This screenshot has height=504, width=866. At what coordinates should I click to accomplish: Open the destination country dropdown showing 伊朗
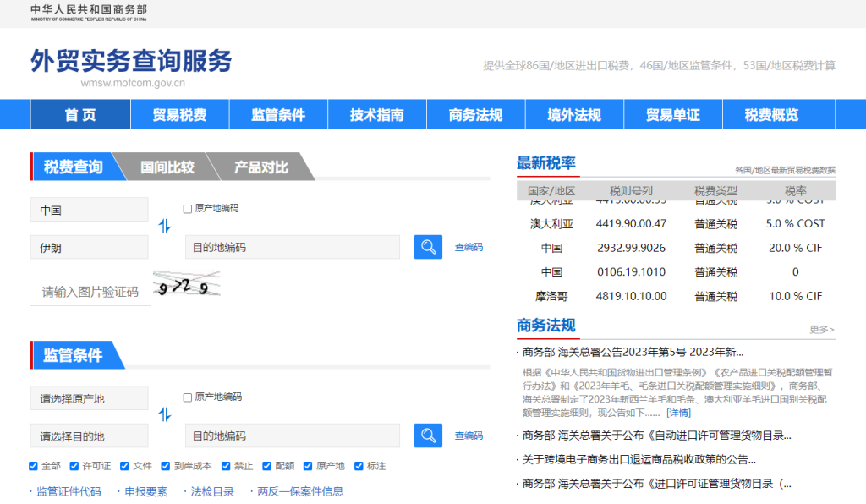point(89,247)
